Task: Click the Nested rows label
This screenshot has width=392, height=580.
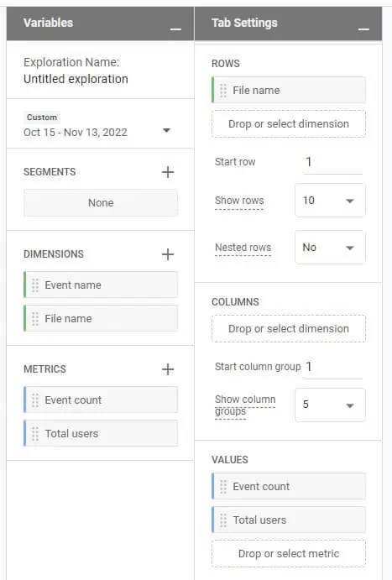Action: click(243, 248)
